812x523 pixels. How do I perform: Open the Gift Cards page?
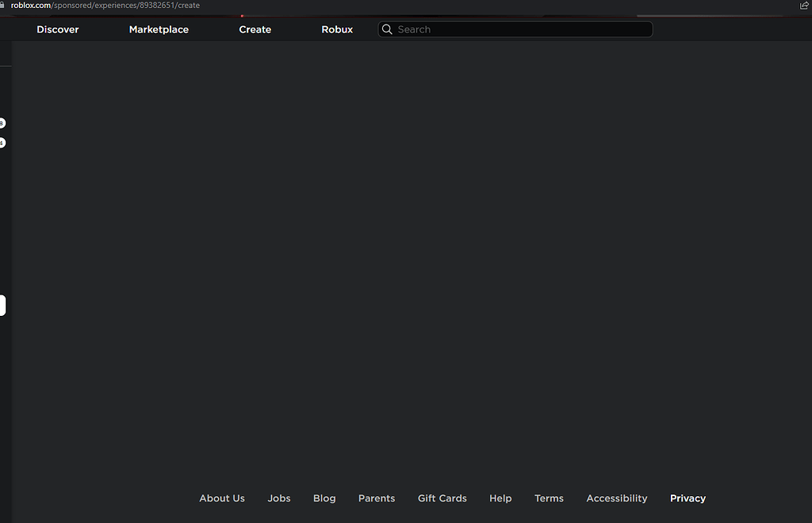442,498
